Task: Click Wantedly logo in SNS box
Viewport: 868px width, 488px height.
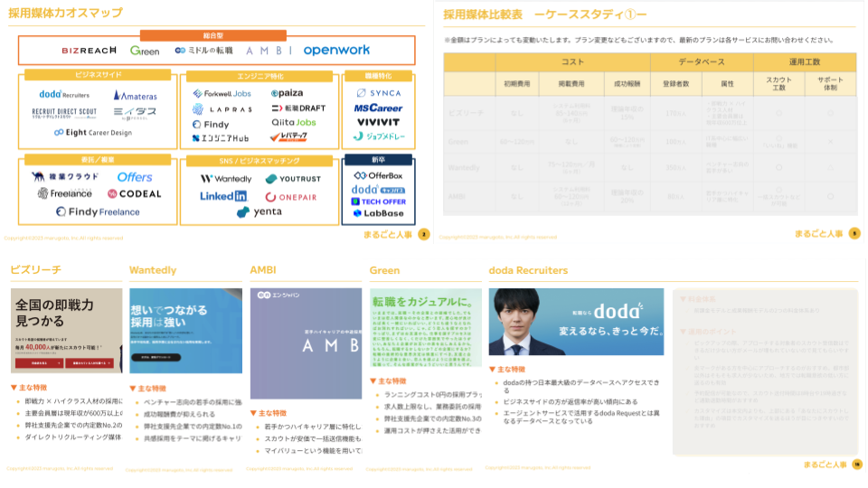Action: click(226, 179)
